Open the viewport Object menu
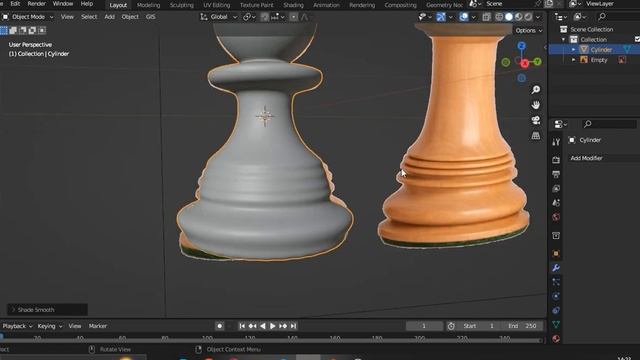The width and height of the screenshot is (640, 360). click(x=130, y=17)
